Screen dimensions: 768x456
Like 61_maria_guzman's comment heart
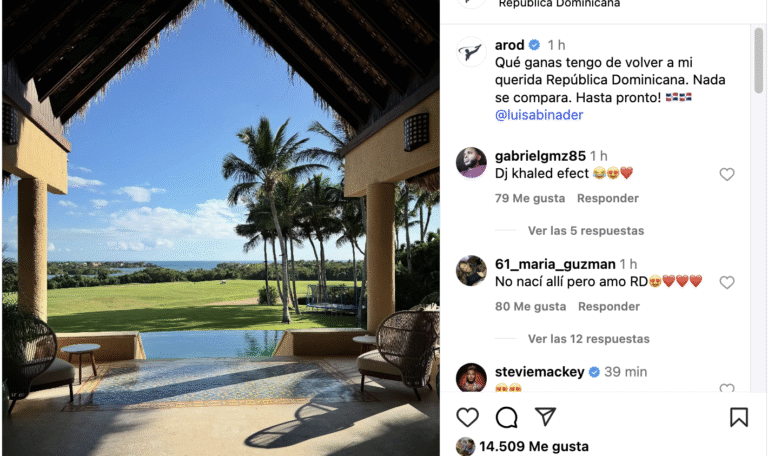point(727,283)
